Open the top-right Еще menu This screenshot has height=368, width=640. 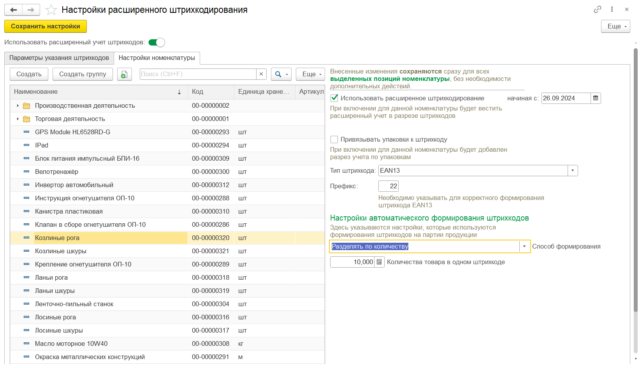tap(616, 27)
